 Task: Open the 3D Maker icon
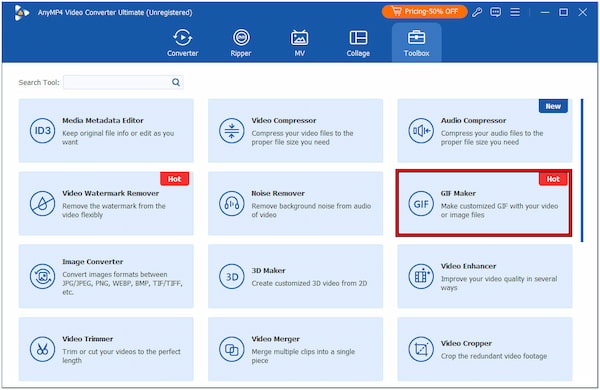tap(232, 276)
